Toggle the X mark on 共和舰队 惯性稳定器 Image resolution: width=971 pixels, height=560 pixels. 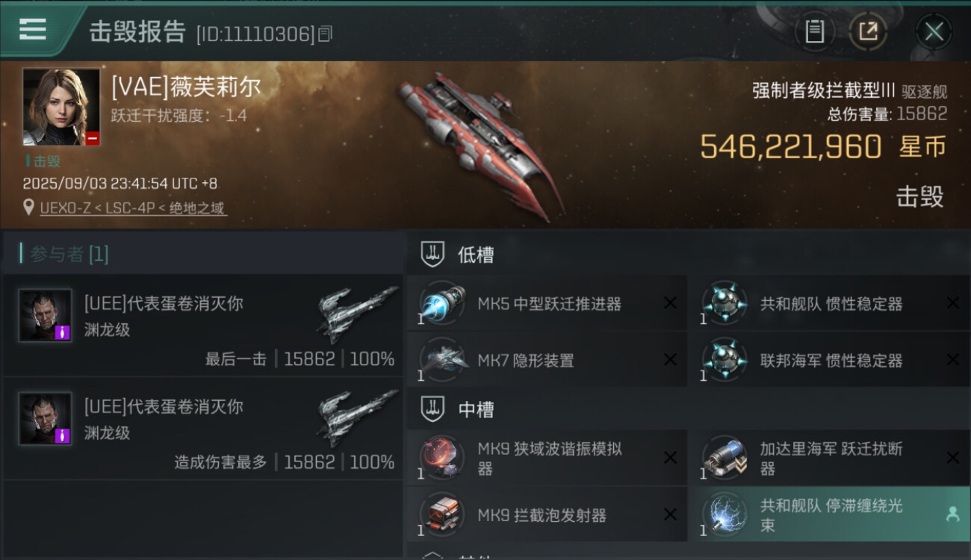953,303
